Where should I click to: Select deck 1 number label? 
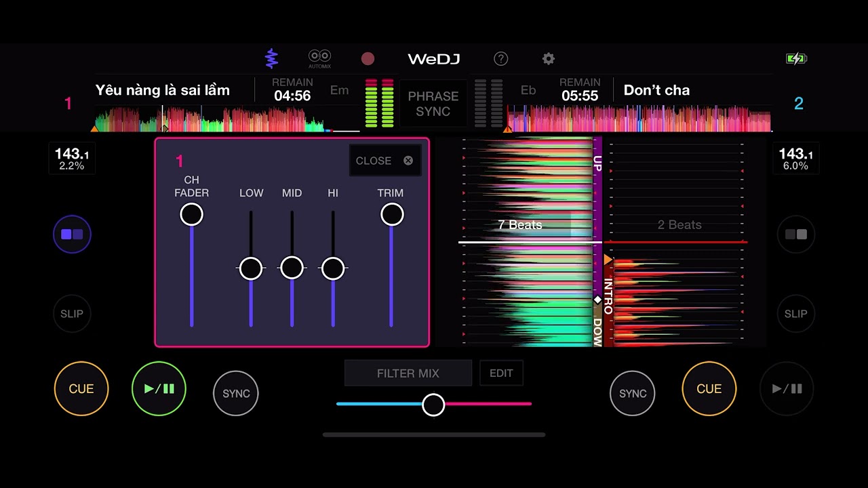click(x=68, y=104)
